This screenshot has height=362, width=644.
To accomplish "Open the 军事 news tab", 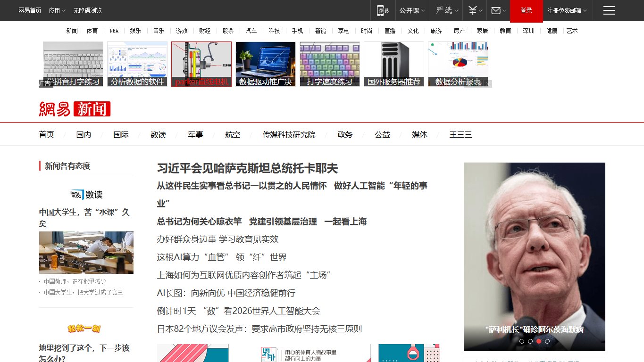I will pyautogui.click(x=195, y=134).
